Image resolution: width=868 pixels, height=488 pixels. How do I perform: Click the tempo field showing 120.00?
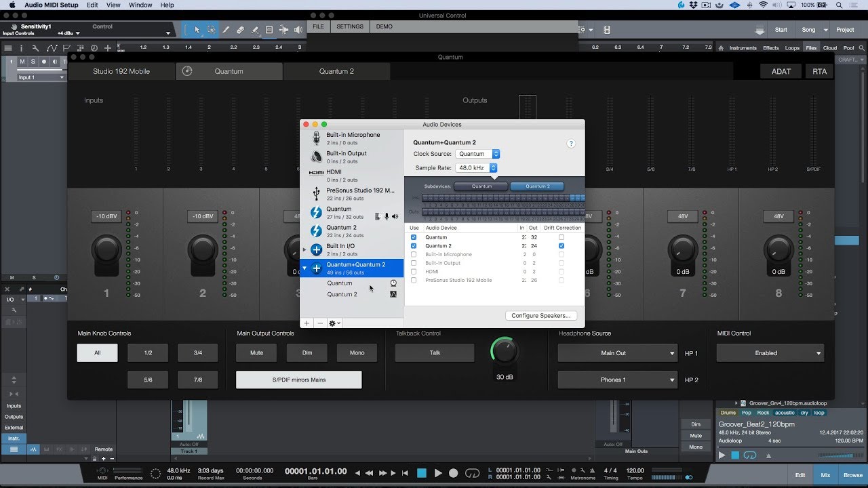635,470
